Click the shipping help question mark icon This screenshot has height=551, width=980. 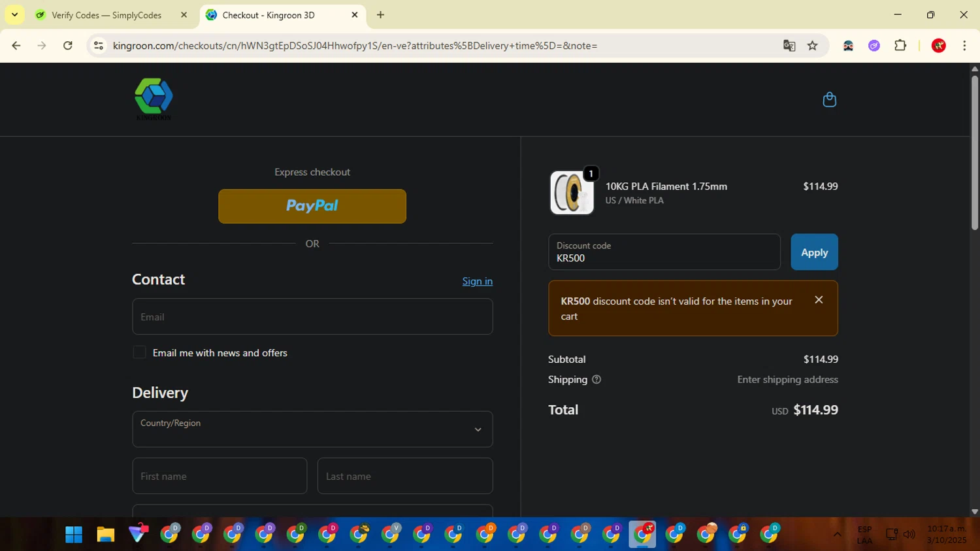pyautogui.click(x=596, y=380)
